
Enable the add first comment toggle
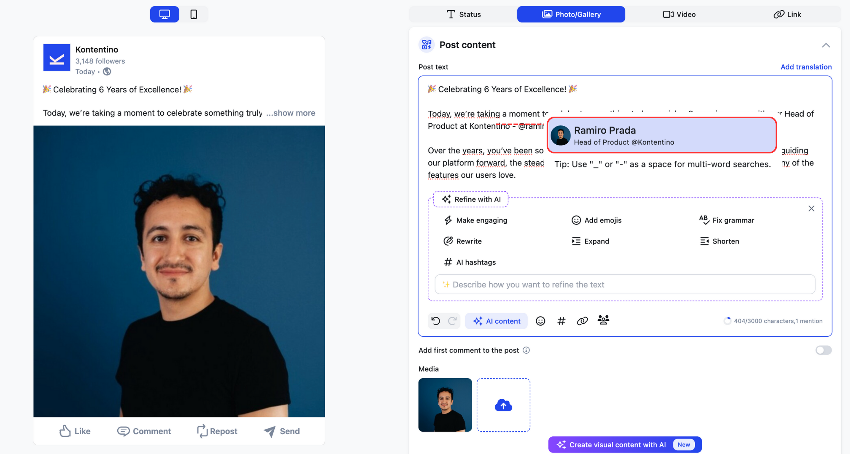pyautogui.click(x=823, y=350)
